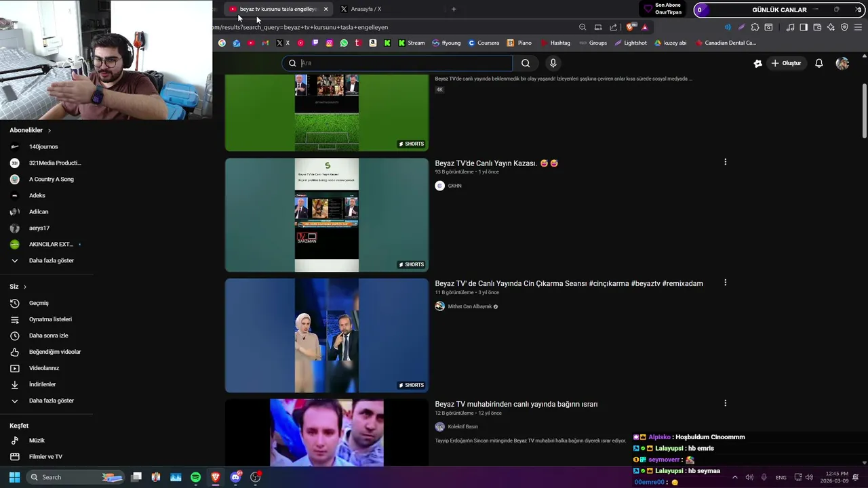The height and width of the screenshot is (488, 868).
Task: Open Filmler ve TV section
Action: pyautogui.click(x=46, y=457)
